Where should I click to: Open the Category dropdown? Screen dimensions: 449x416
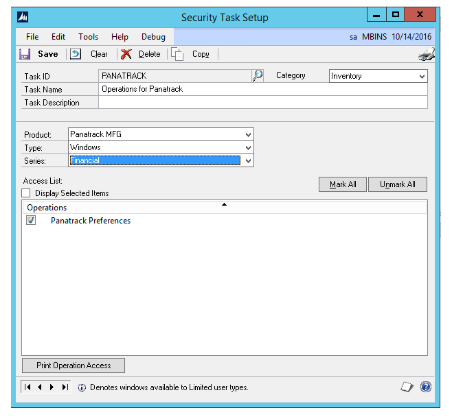422,76
